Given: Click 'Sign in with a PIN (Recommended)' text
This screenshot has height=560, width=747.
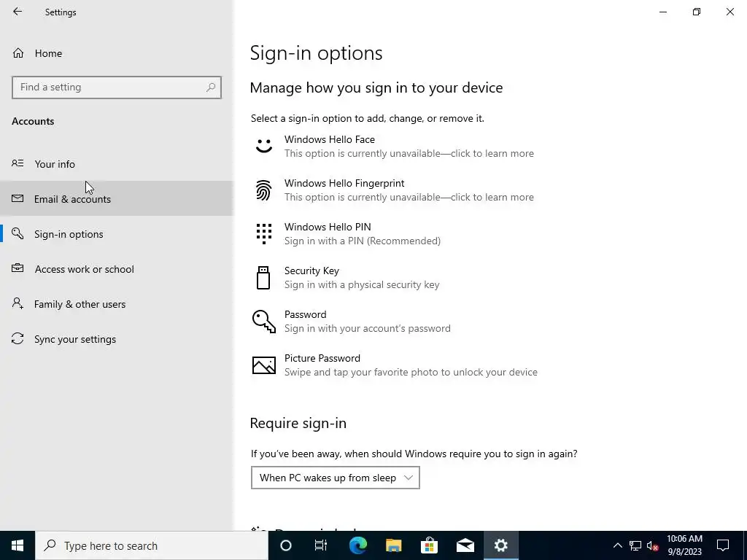Looking at the screenshot, I should (x=363, y=241).
